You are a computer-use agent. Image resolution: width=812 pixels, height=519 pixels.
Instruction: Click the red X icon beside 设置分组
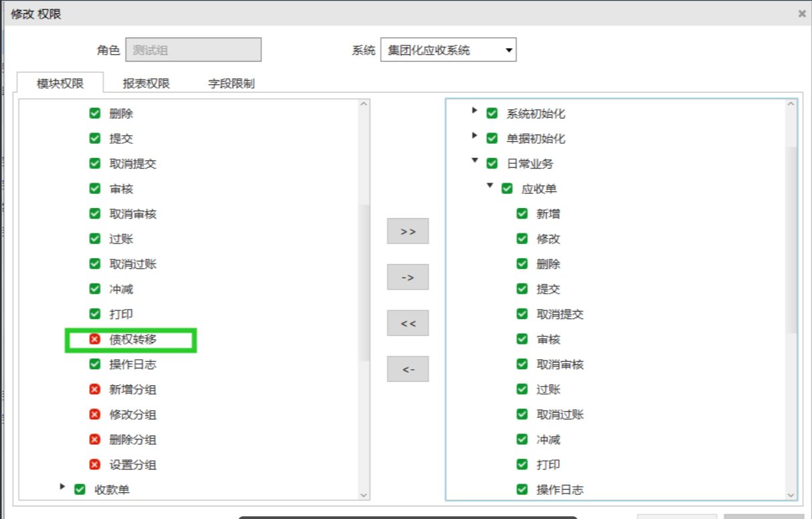coord(95,465)
